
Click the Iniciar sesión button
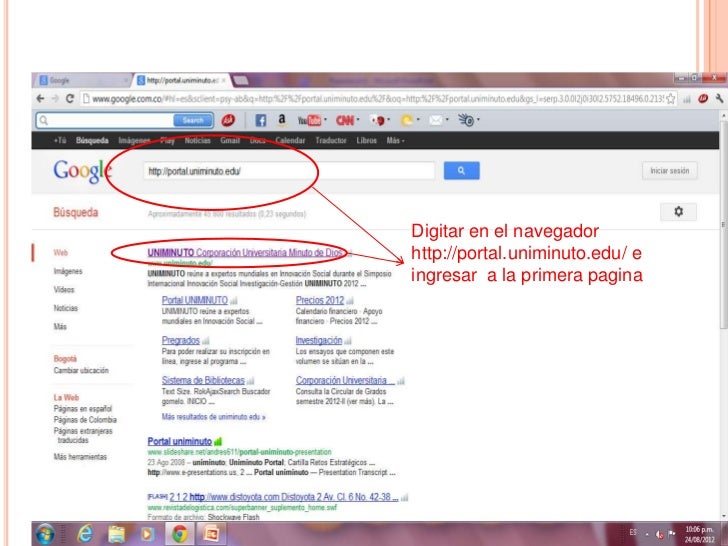(670, 171)
